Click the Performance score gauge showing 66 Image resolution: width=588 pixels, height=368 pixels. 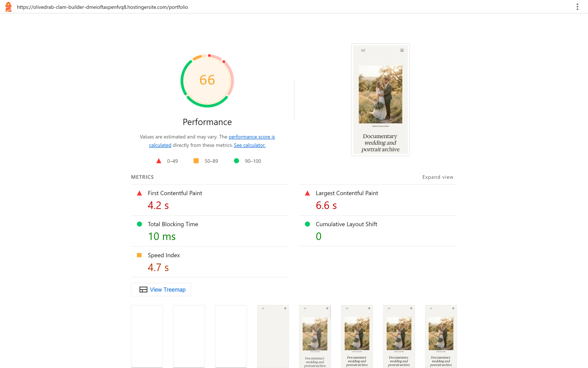[207, 80]
